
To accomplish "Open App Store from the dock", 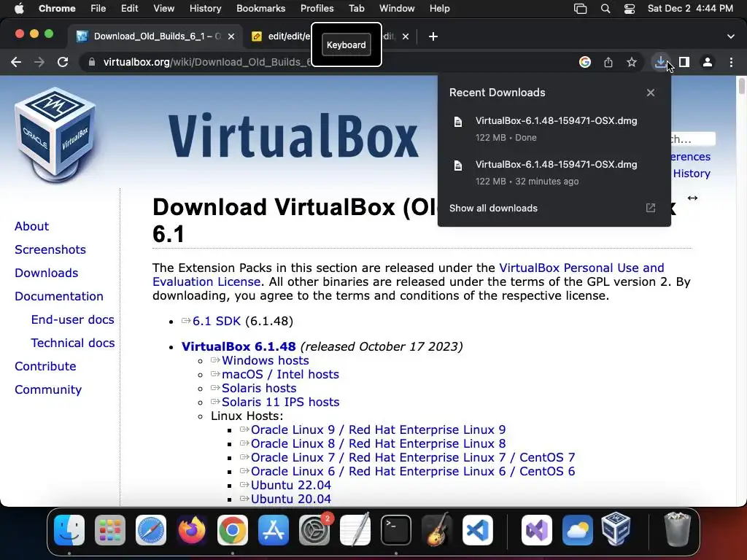I will (274, 530).
